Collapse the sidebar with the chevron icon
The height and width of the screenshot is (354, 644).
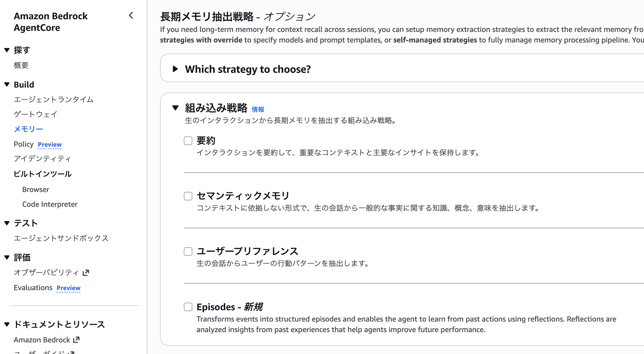click(131, 16)
